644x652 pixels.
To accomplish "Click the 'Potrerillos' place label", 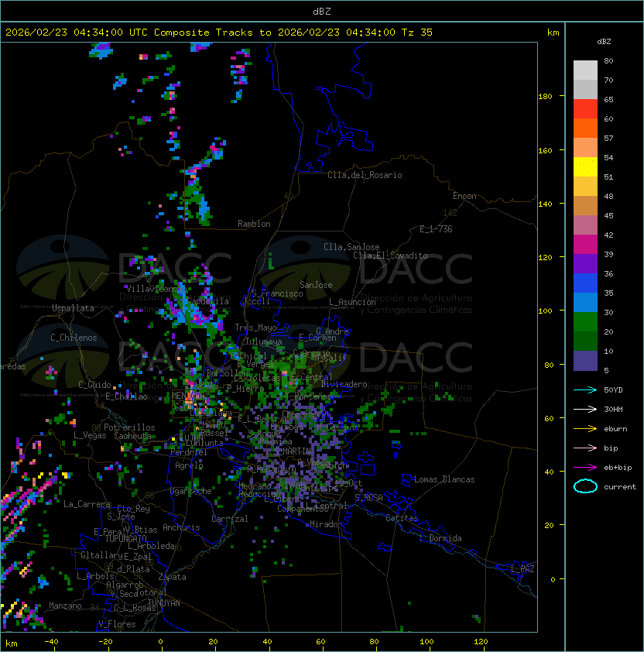I will pyautogui.click(x=129, y=427).
